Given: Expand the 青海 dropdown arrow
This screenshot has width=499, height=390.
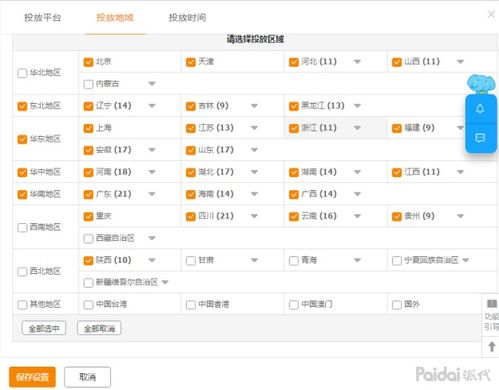Looking at the screenshot, I should click(357, 260).
